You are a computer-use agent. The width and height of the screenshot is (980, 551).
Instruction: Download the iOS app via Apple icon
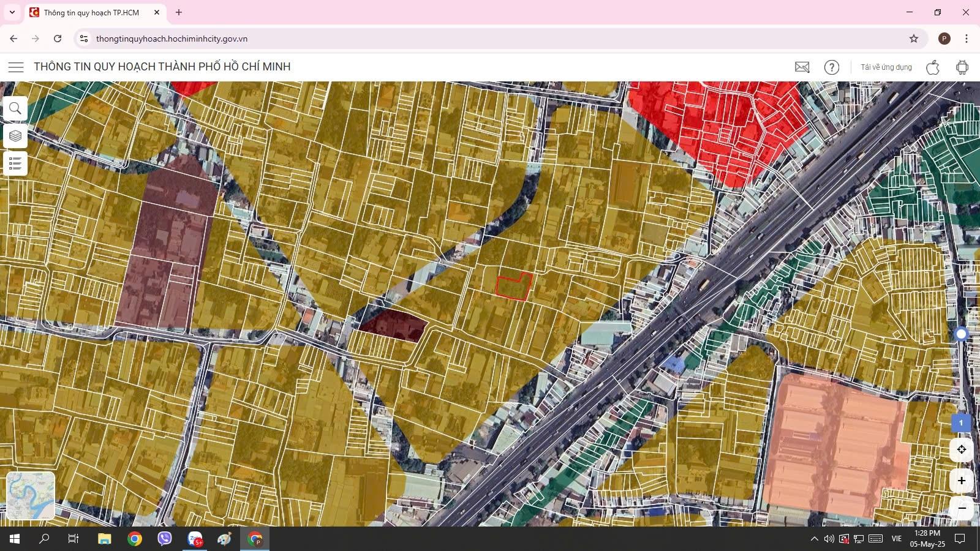point(932,67)
